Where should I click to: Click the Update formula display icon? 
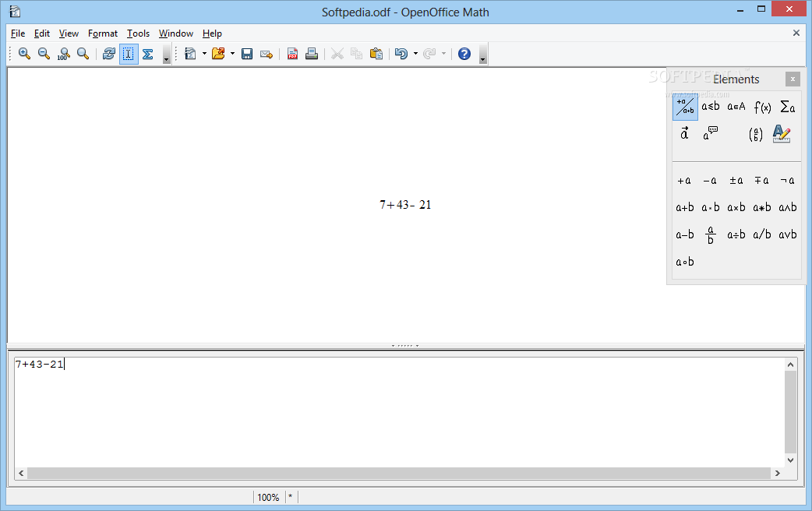pos(109,53)
